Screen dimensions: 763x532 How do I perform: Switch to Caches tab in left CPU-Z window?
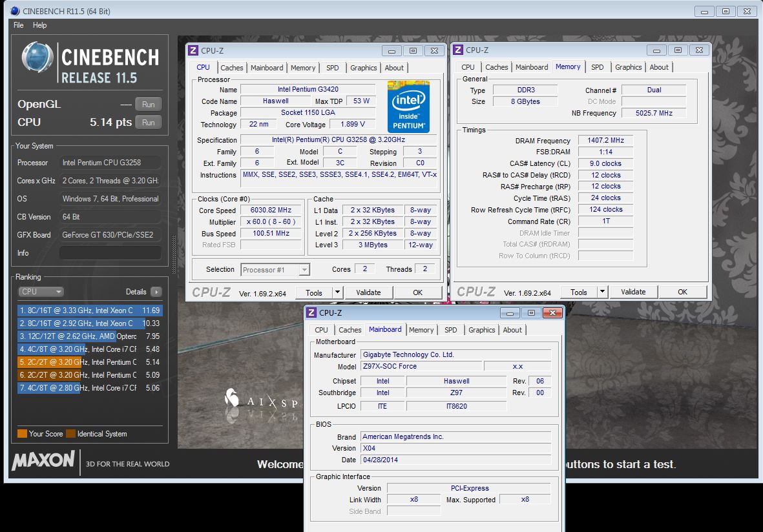coord(232,68)
